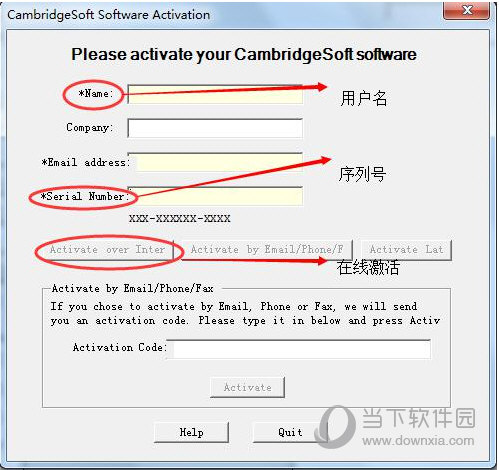Viewport: 499px width, 470px height.
Task: Open Help for the activation dialog
Action: (x=192, y=433)
